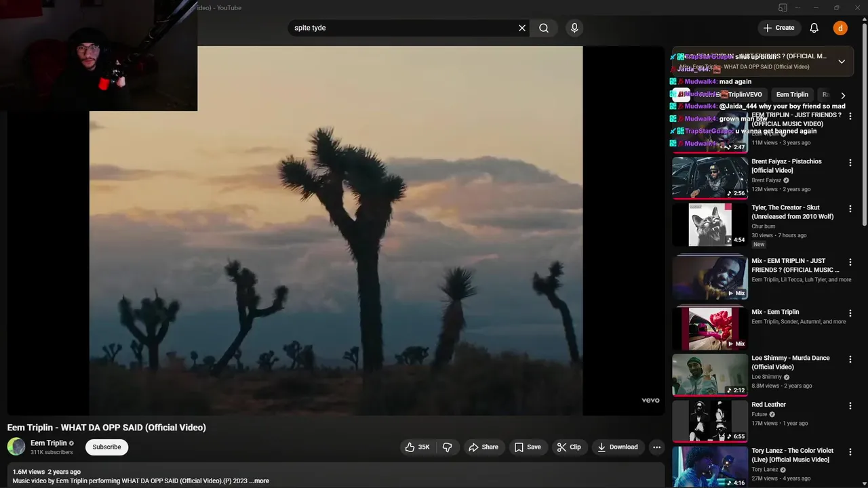Open 'Loe Shimmy - Murda Dance' title link

791,363
